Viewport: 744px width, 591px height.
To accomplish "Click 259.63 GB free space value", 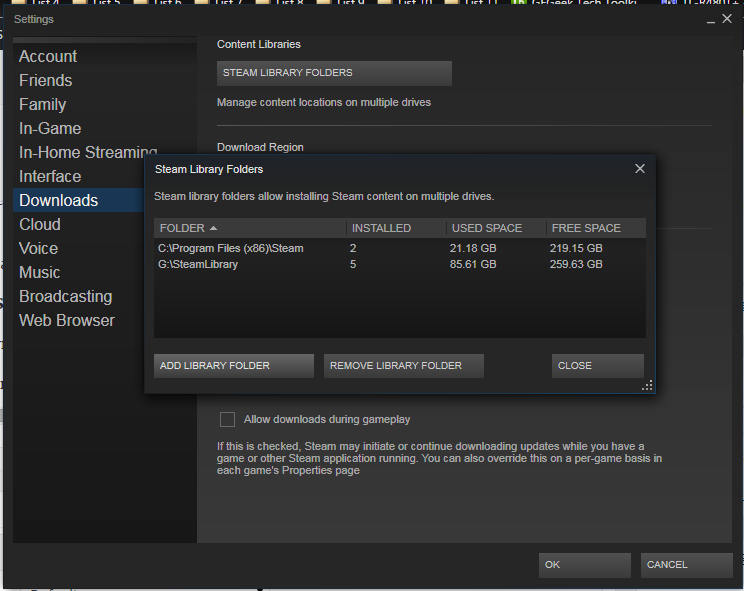I will pos(576,264).
